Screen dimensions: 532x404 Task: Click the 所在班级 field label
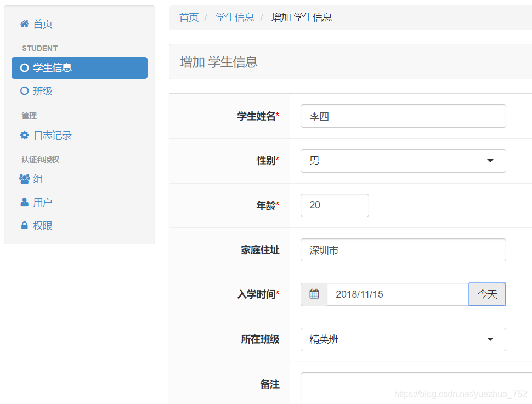click(260, 339)
